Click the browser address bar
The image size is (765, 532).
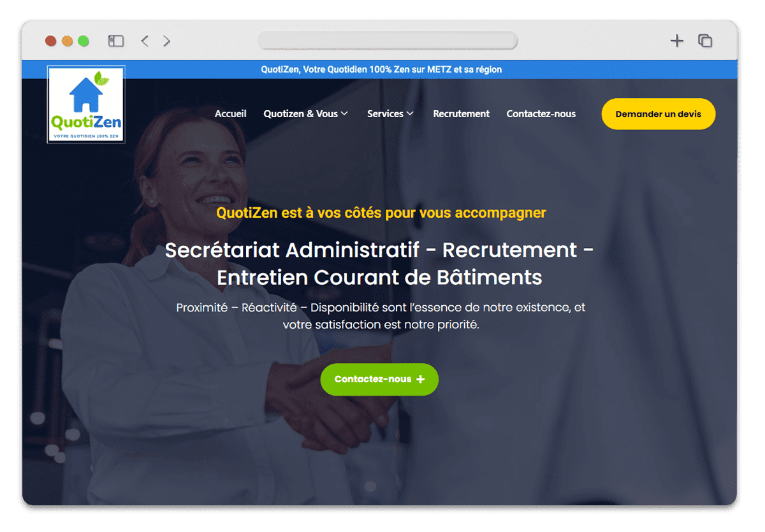pyautogui.click(x=388, y=41)
